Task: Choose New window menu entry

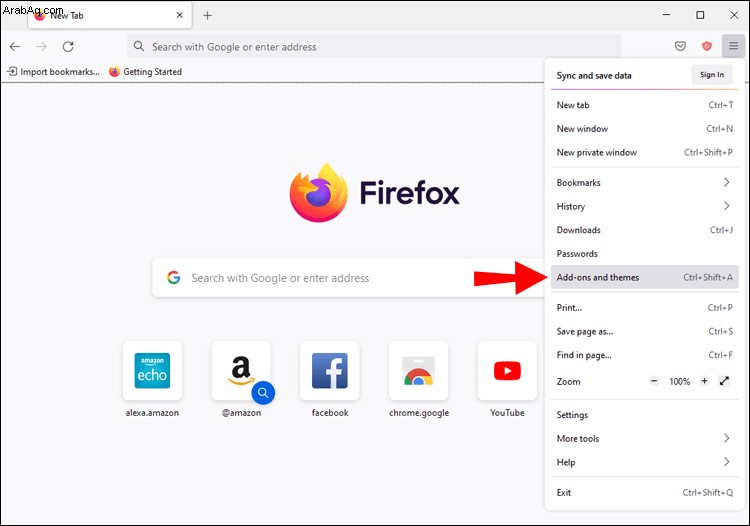Action: tap(645, 129)
